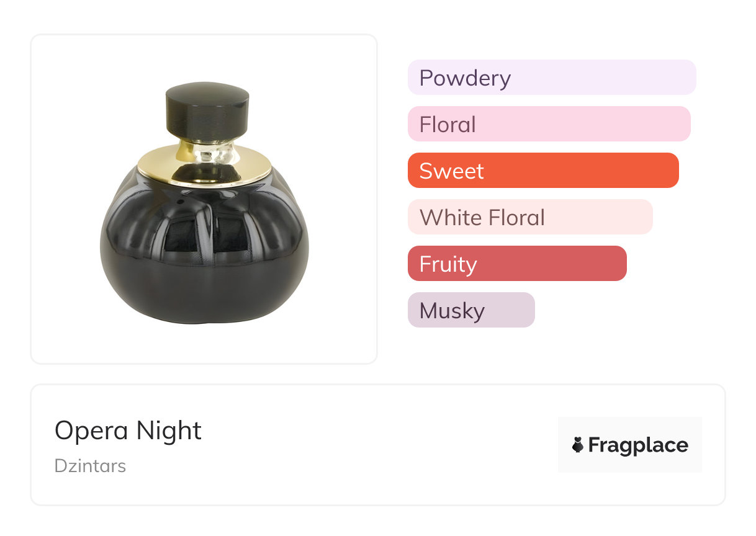Screen dimensions: 756x536
Task: Click the red Fruity accord bar
Action: pyautogui.click(x=517, y=264)
